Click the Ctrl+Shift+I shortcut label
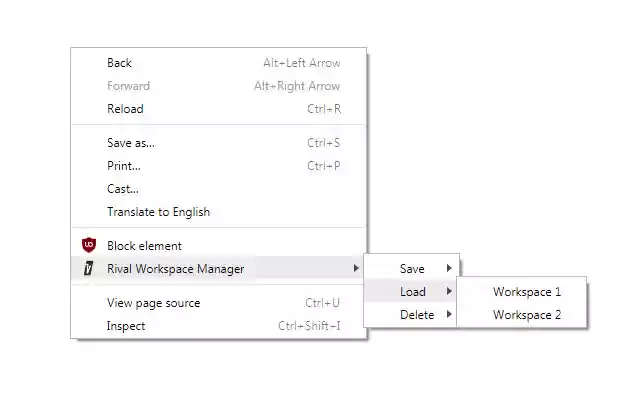This screenshot has width=640, height=400. coord(309,326)
